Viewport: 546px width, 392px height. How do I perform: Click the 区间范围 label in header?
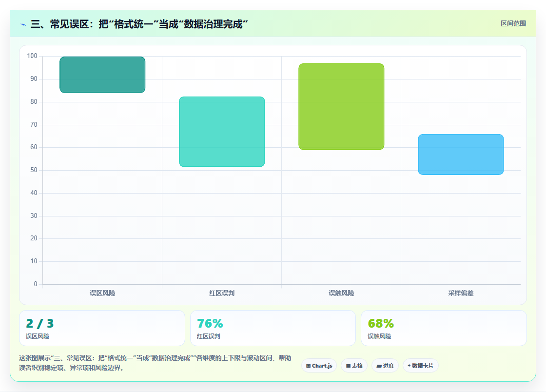click(513, 23)
